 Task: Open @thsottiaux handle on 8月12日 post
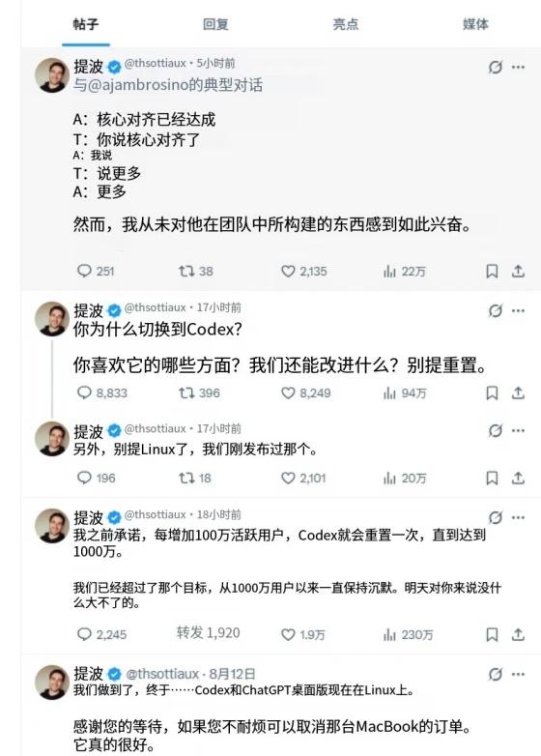click(163, 674)
